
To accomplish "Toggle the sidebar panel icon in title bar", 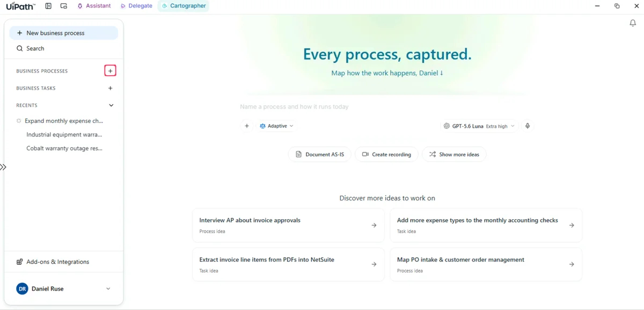I will [48, 6].
